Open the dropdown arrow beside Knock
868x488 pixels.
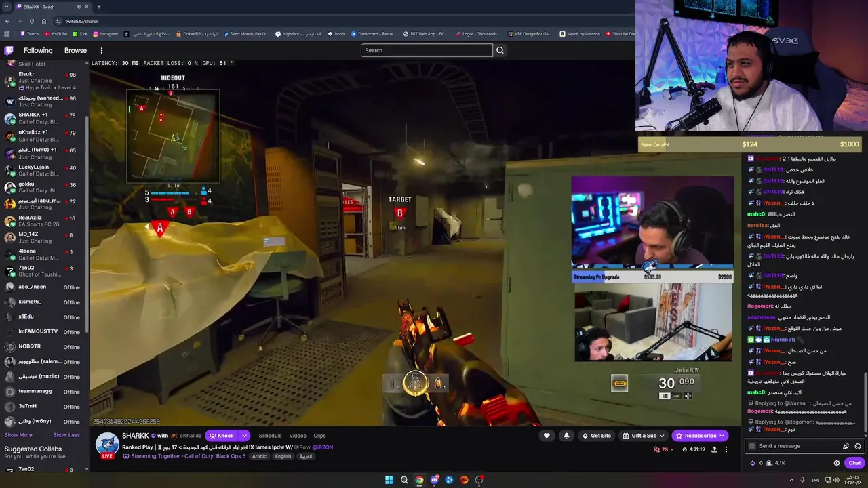tap(244, 436)
